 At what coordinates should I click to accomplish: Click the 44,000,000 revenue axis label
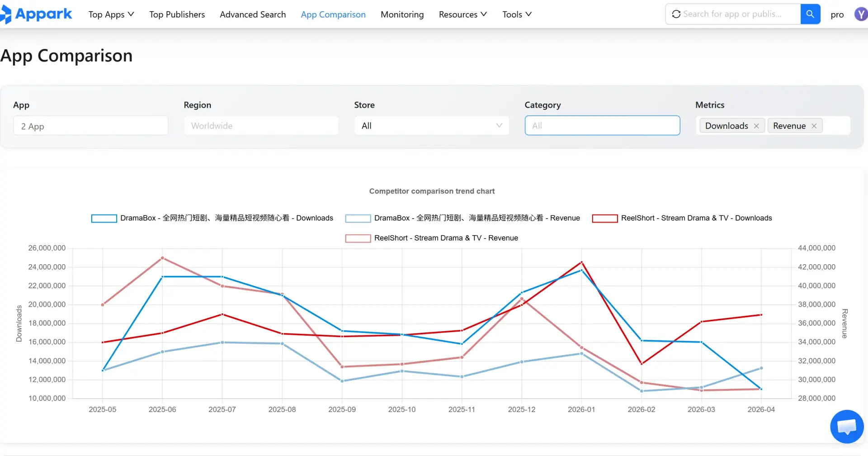pyautogui.click(x=816, y=248)
